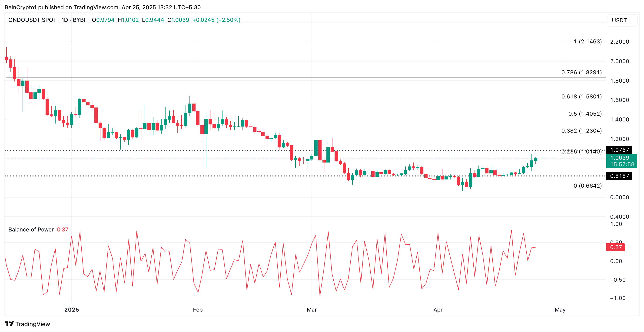
Task: Click the 1 (2.1463) Fibonacci level label
Action: (x=588, y=41)
